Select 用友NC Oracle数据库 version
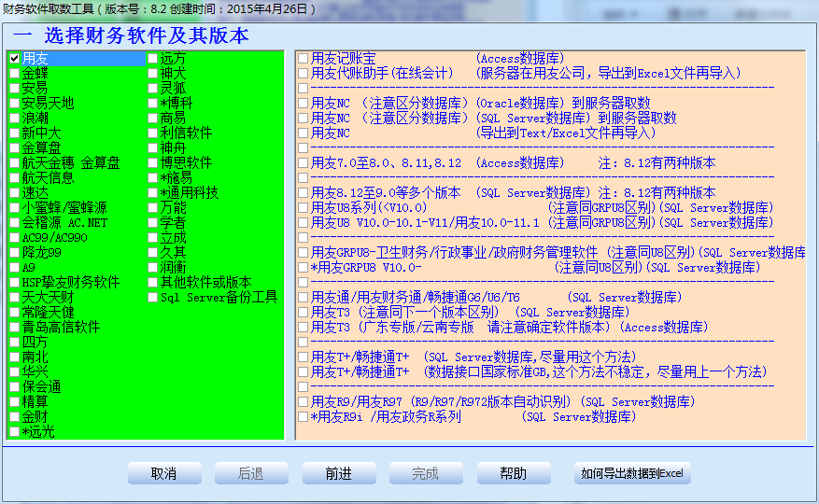This screenshot has width=819, height=504. click(303, 104)
